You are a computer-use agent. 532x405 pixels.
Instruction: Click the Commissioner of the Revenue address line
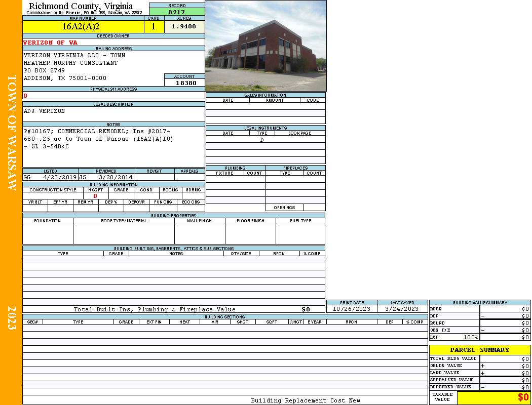pyautogui.click(x=84, y=13)
